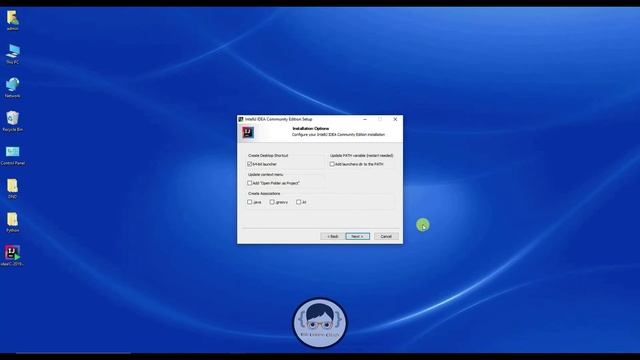Go back with the < Back button
Image resolution: width=640 pixels, height=360 pixels.
333,236
